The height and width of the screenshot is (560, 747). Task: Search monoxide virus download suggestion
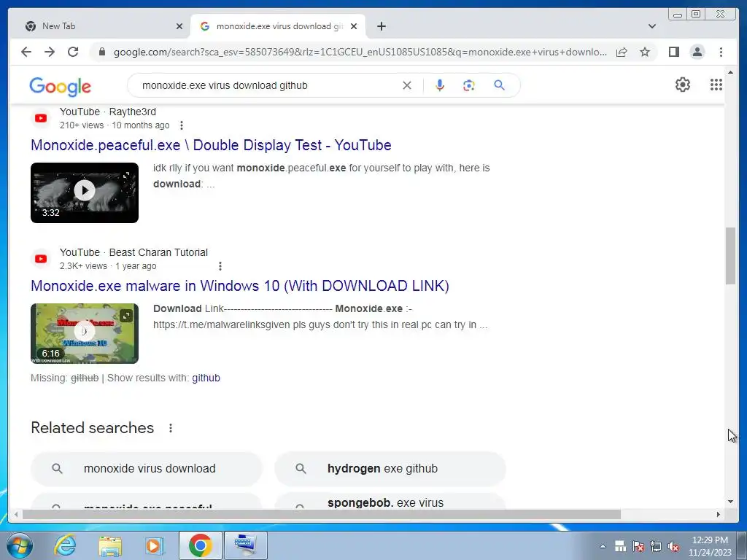pos(146,469)
